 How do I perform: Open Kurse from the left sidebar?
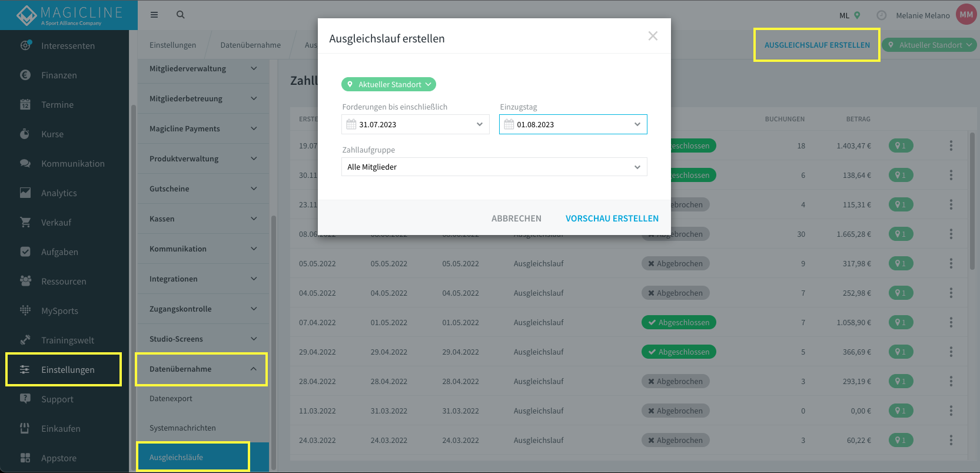coord(52,134)
